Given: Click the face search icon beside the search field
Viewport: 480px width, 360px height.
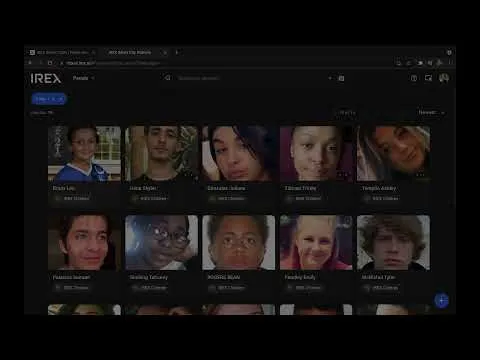Looking at the screenshot, I should click(168, 78).
